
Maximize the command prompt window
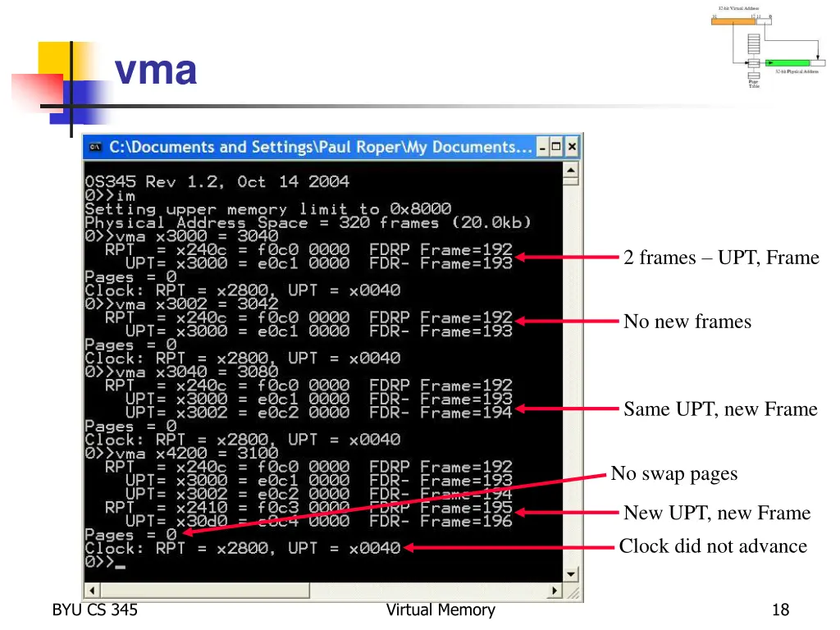pyautogui.click(x=557, y=147)
